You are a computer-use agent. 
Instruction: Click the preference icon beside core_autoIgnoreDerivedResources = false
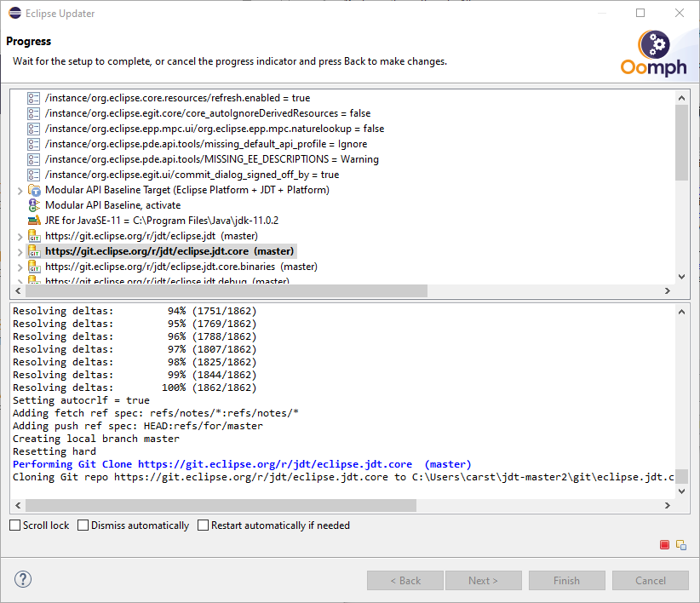tap(33, 113)
